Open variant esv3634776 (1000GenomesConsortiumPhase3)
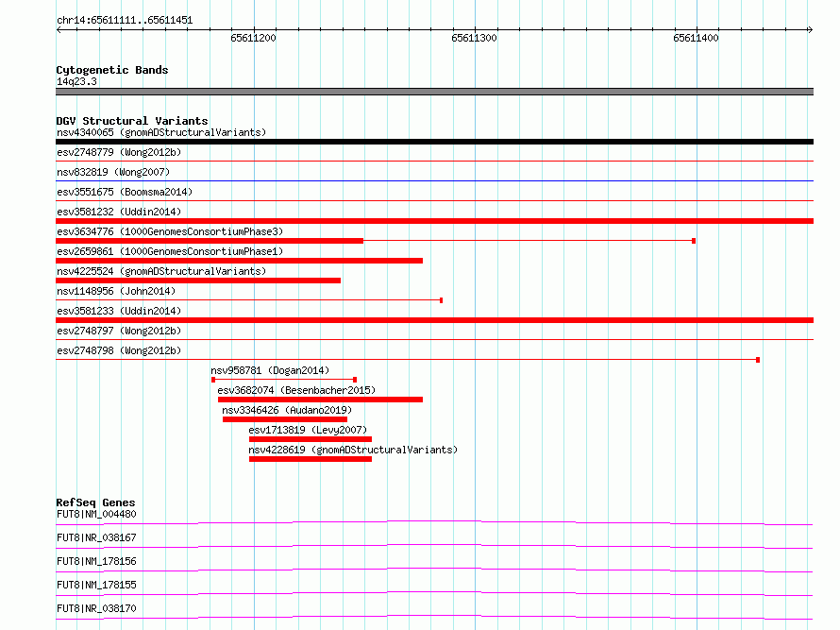The image size is (840, 630). pos(170,231)
